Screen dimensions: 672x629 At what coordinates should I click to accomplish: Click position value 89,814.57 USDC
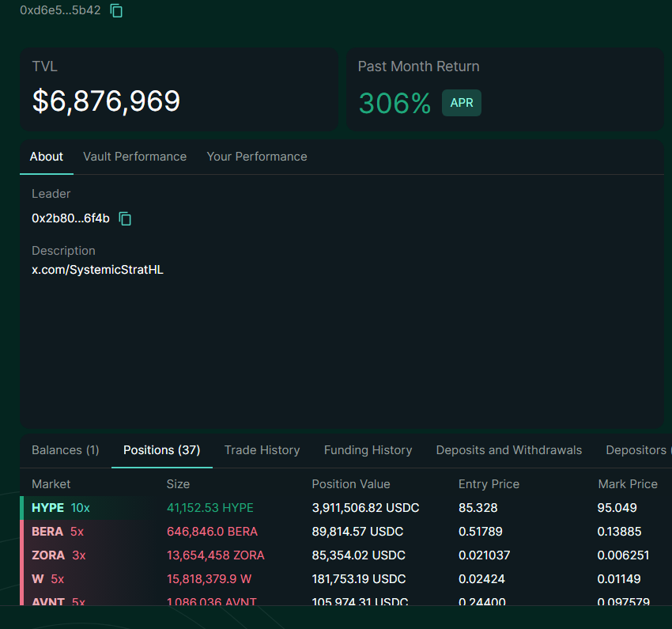357,532
